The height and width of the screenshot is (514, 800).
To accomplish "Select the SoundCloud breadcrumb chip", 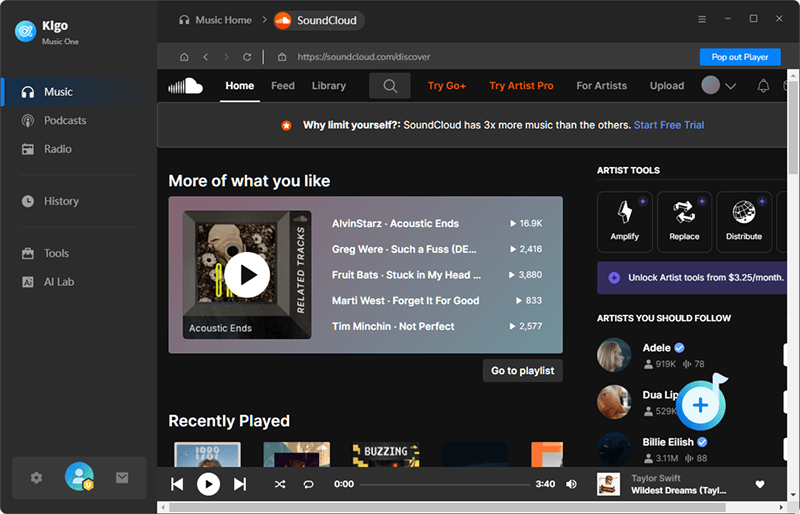I will coord(318,20).
